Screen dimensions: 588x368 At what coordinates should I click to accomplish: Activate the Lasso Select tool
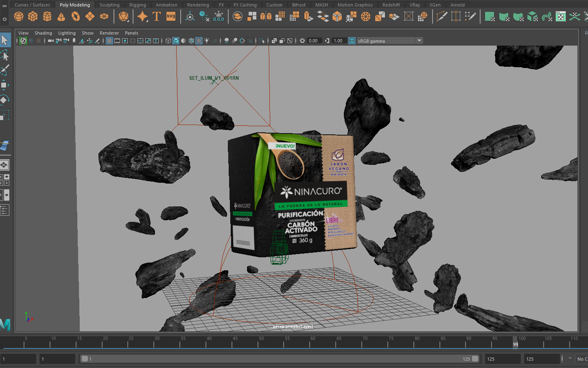[x=5, y=55]
